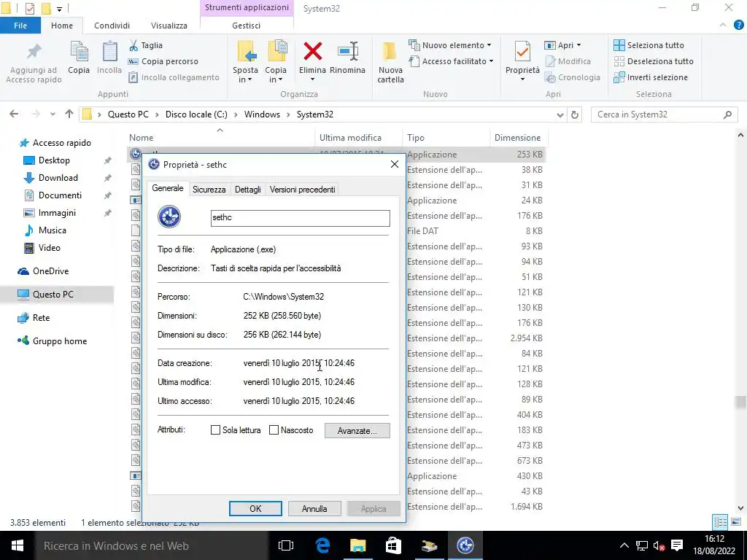Switch to the Visualizza ribbon tab
This screenshot has width=747, height=560.
169,26
